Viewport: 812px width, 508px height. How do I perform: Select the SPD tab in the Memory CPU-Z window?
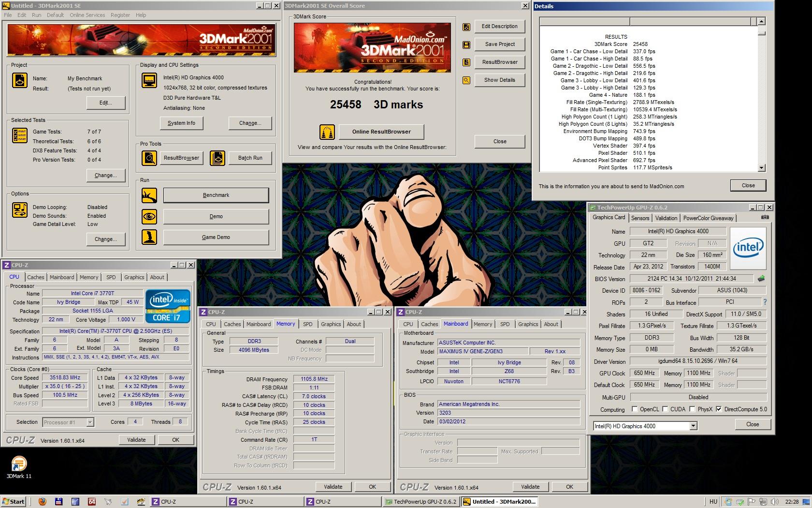pos(307,324)
